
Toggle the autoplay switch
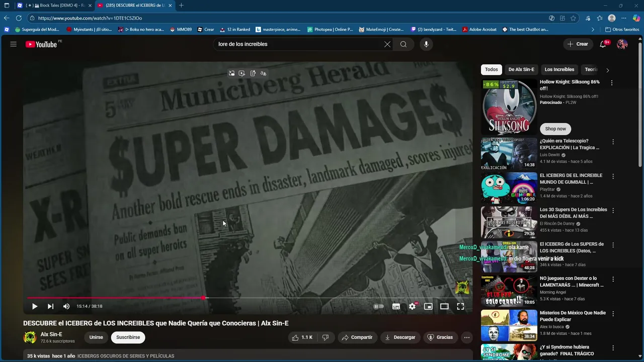(x=379, y=306)
